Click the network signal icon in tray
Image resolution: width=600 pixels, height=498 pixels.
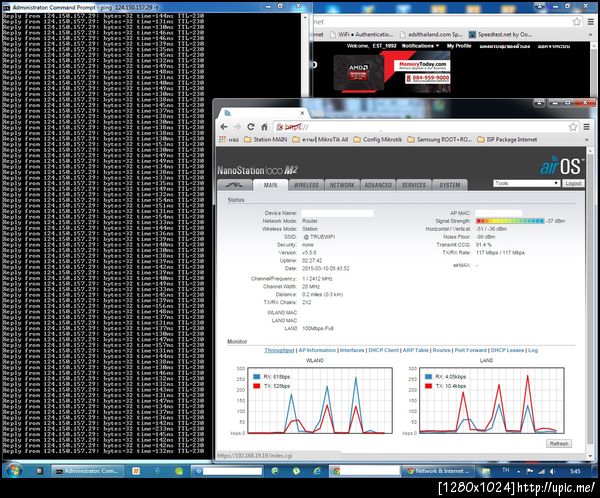click(541, 471)
